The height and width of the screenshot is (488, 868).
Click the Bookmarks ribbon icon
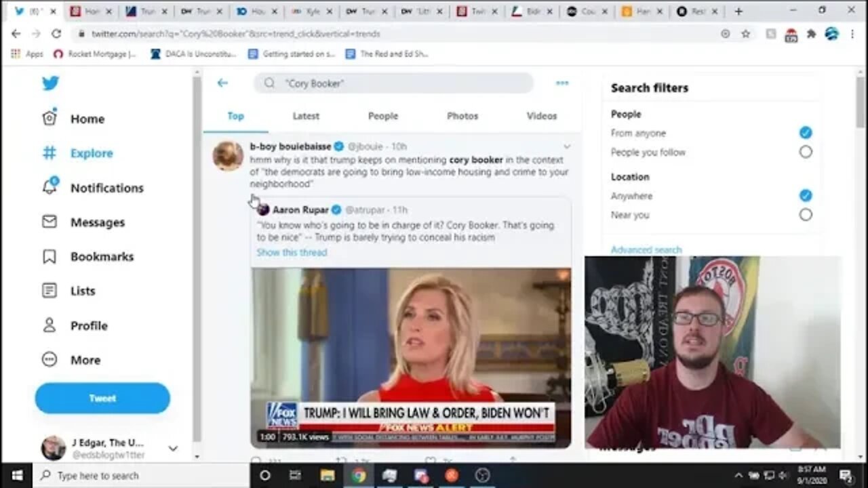pyautogui.click(x=50, y=257)
